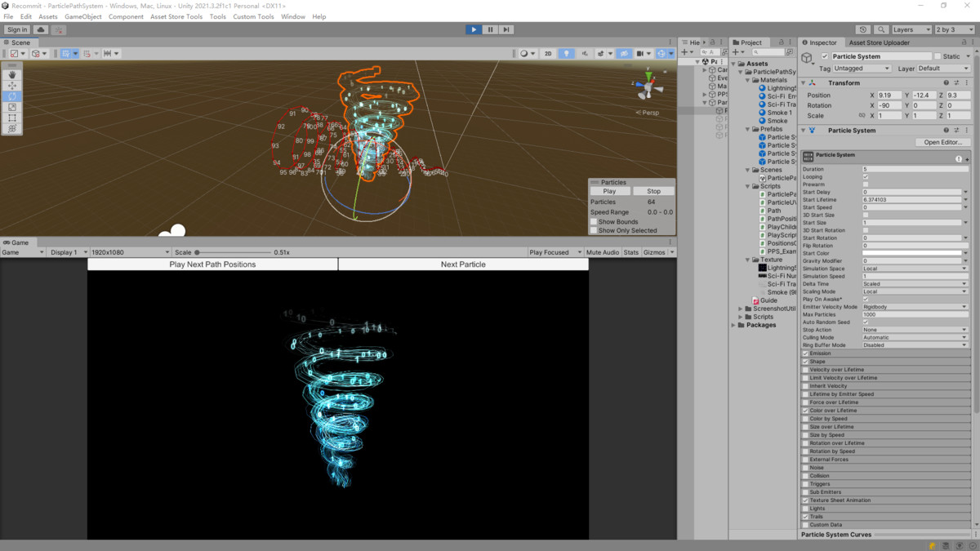980x551 pixels.
Task: Click the Pause button in top toolbar
Action: [x=490, y=29]
